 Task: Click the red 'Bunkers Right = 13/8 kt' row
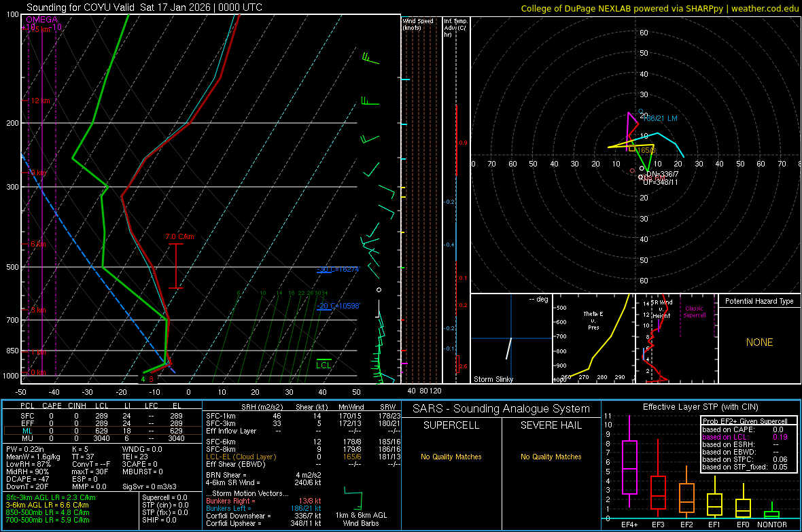(x=264, y=501)
